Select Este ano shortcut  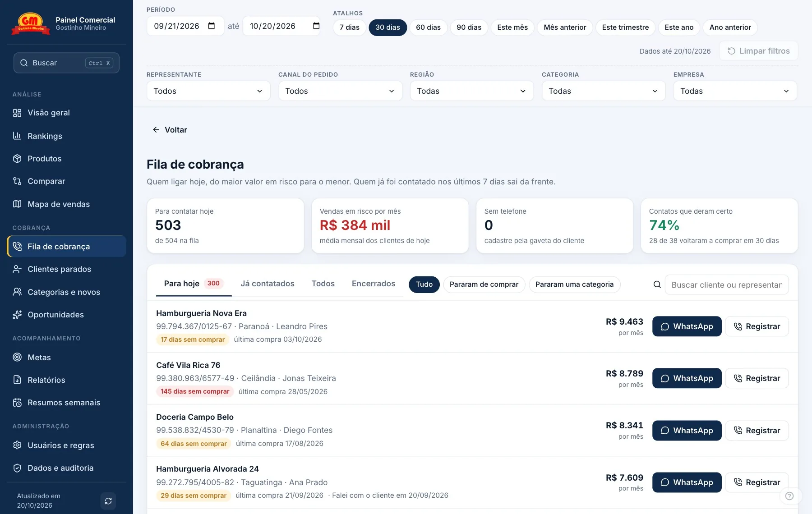coord(679,28)
